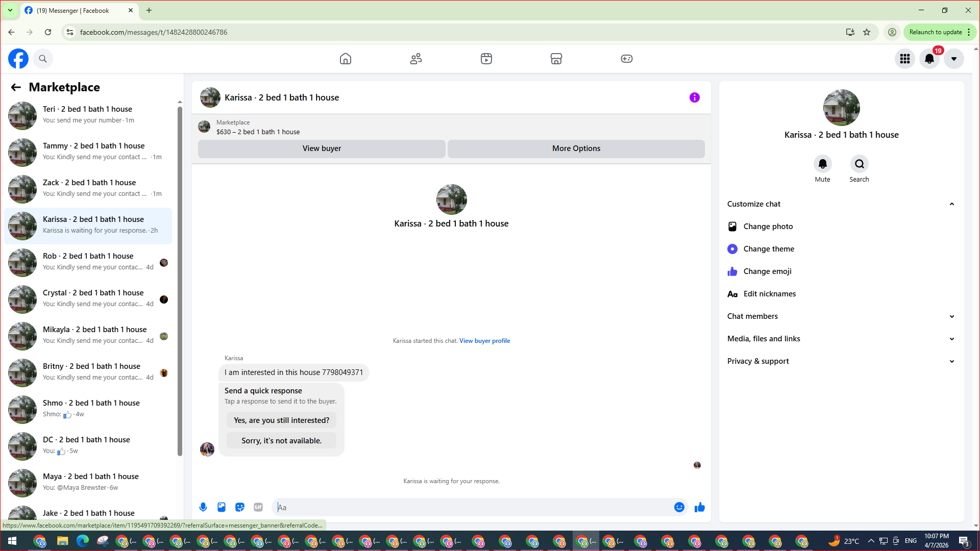This screenshot has width=980, height=551.
Task: Record a voice clip with microphone icon
Action: (203, 507)
